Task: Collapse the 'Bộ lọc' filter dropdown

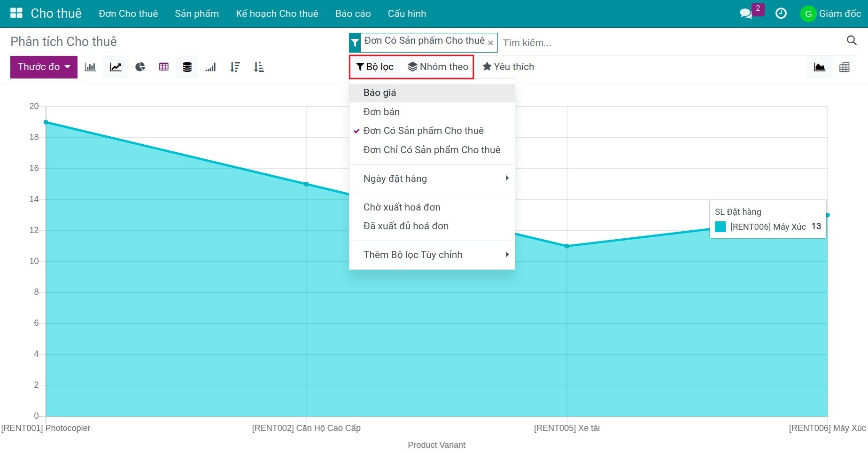Action: tap(375, 67)
